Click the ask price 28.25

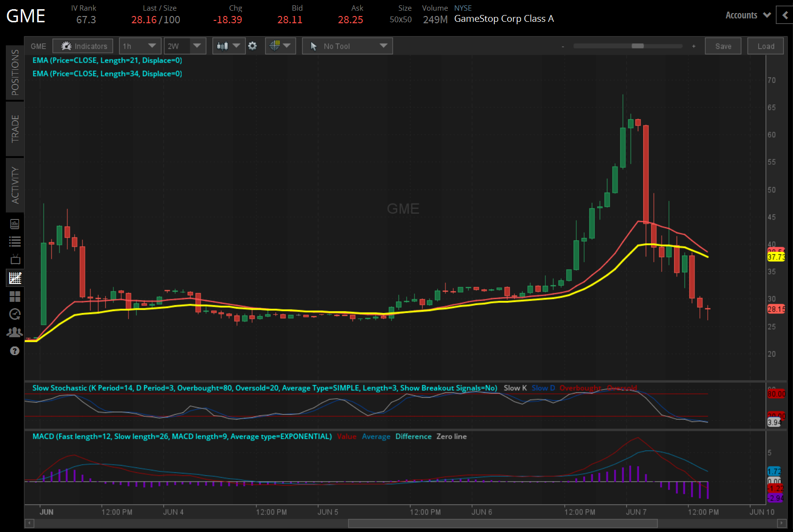pos(350,20)
